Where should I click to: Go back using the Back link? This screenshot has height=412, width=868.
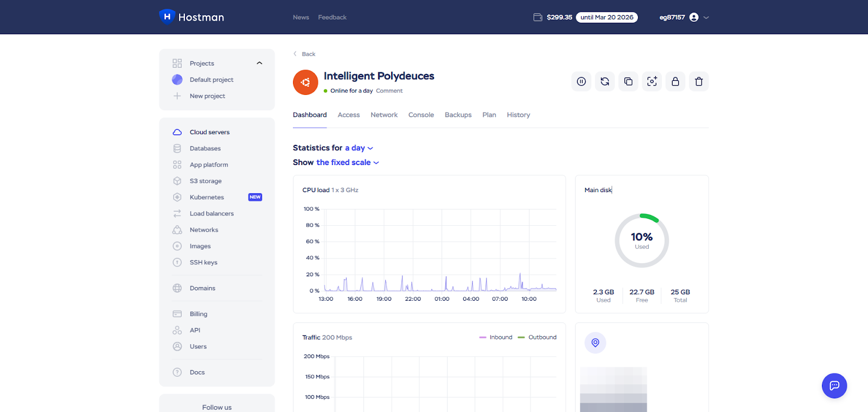click(x=304, y=54)
